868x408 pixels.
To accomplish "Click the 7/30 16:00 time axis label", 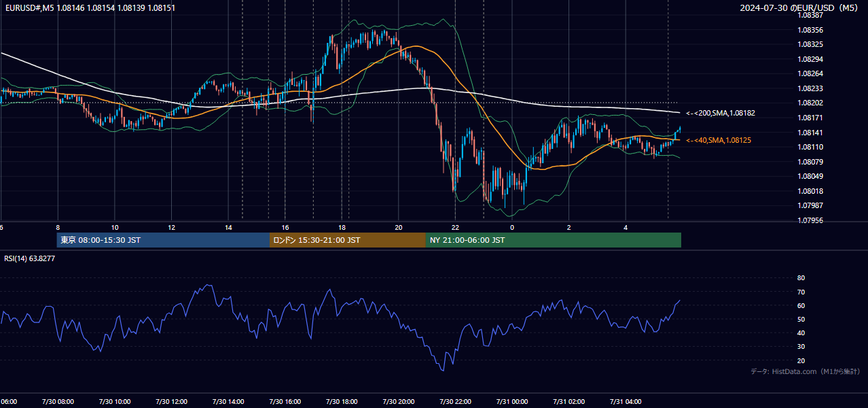I will pyautogui.click(x=285, y=402).
